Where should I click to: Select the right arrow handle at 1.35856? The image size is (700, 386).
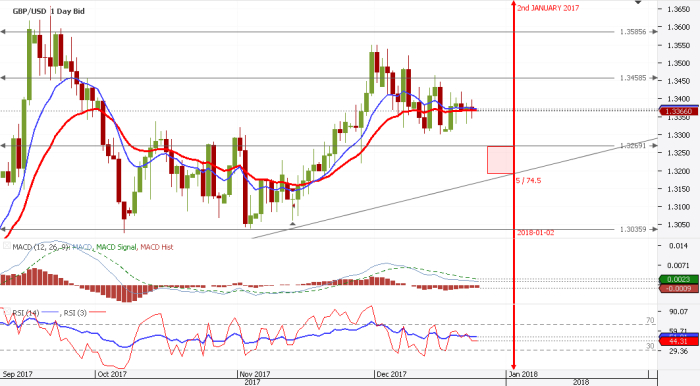(654, 32)
